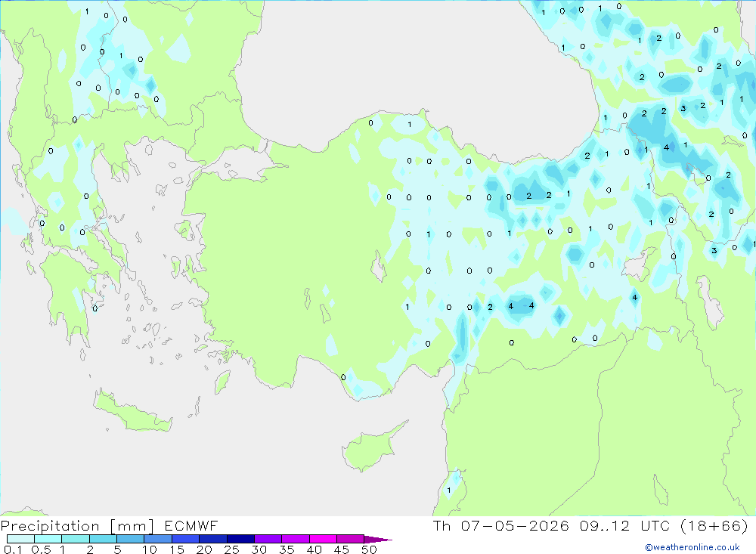Click the 2–5 mm legend color block
756x554 pixels.
[103, 539]
